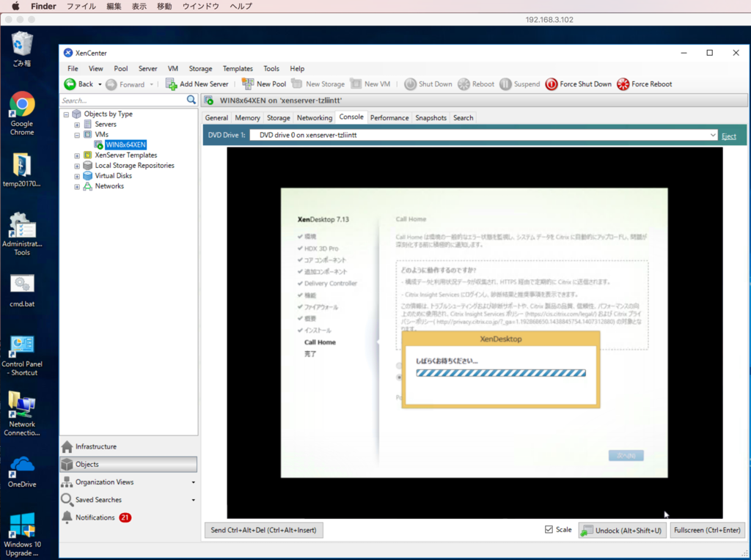Open the Storage tab
This screenshot has width=751, height=560.
coord(278,118)
